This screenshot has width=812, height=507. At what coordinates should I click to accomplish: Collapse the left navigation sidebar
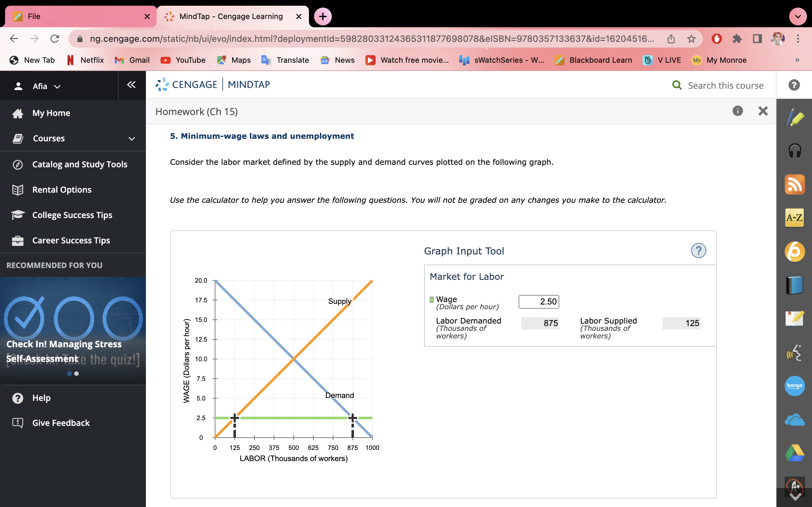[131, 85]
